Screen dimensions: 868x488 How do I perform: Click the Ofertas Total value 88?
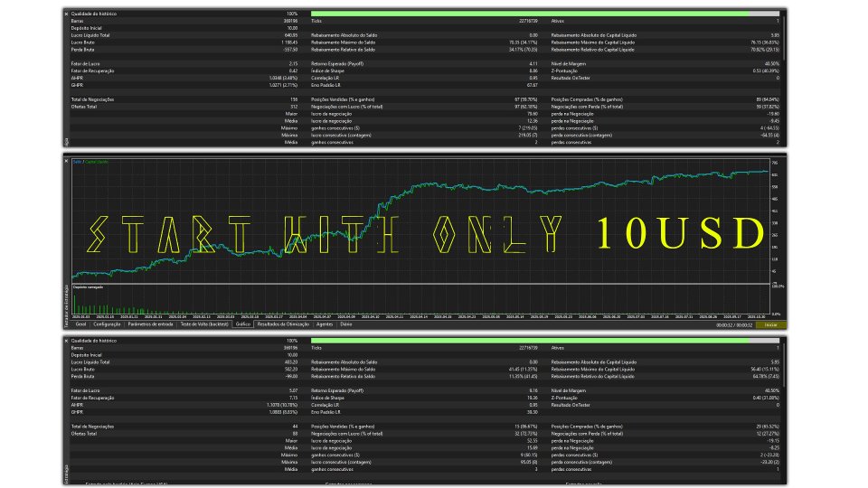(295, 434)
